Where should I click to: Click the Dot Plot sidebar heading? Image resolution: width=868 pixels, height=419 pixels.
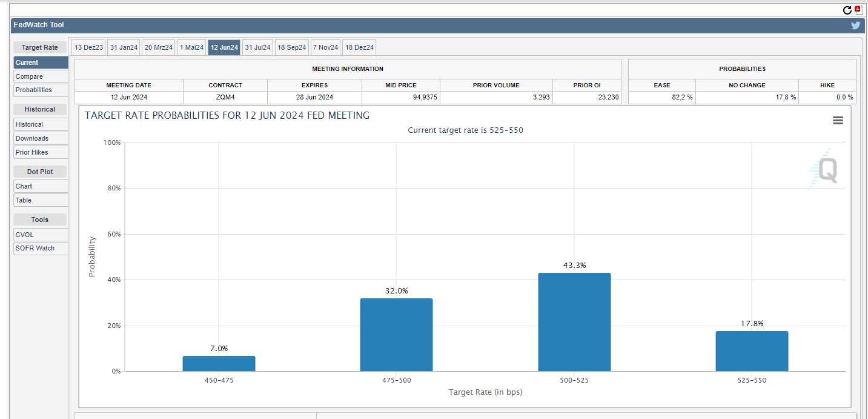40,172
